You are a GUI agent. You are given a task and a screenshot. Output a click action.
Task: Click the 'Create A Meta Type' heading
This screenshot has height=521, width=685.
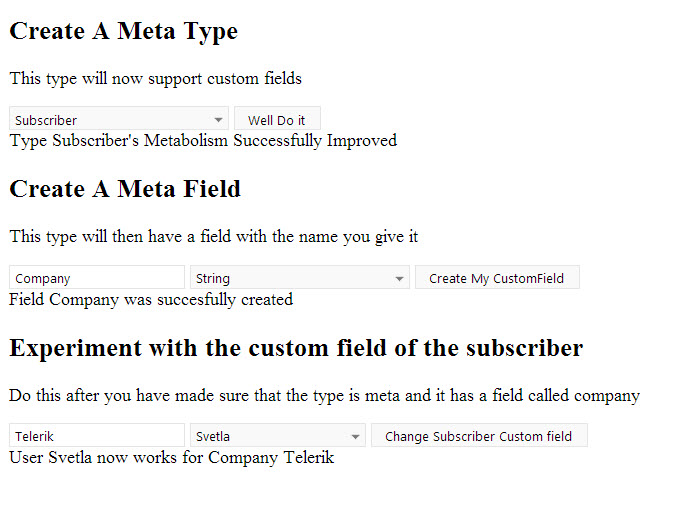(x=124, y=31)
